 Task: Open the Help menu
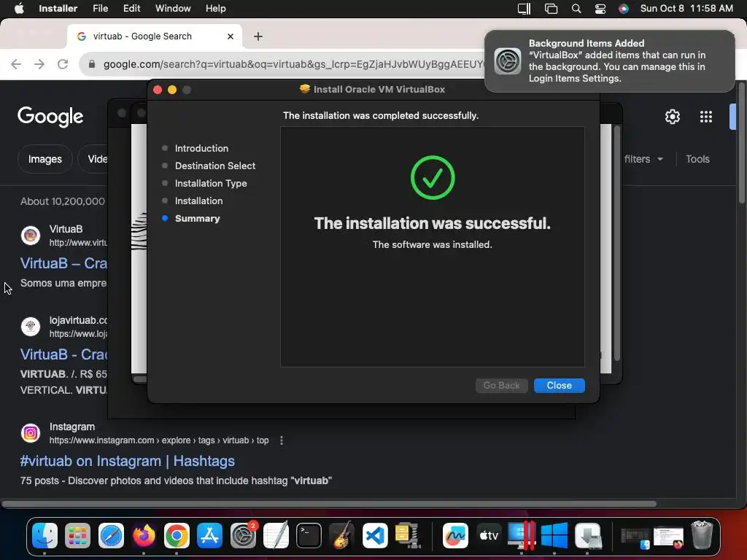(215, 9)
